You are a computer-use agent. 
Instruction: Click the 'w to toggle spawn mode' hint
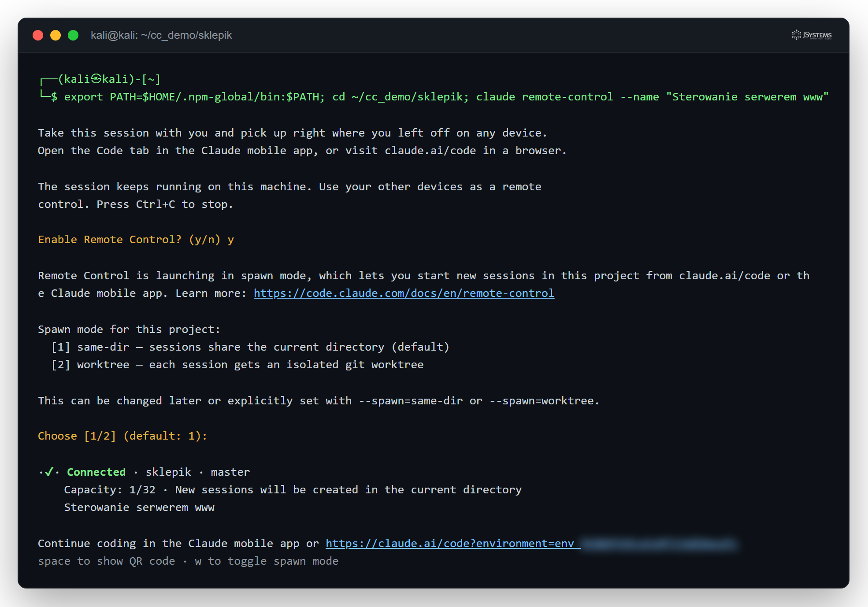click(267, 561)
